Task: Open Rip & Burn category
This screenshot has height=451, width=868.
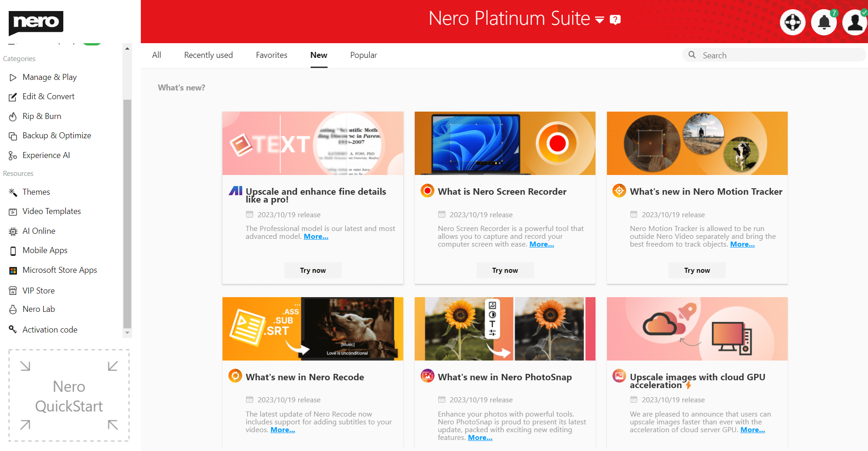Action: (x=42, y=116)
